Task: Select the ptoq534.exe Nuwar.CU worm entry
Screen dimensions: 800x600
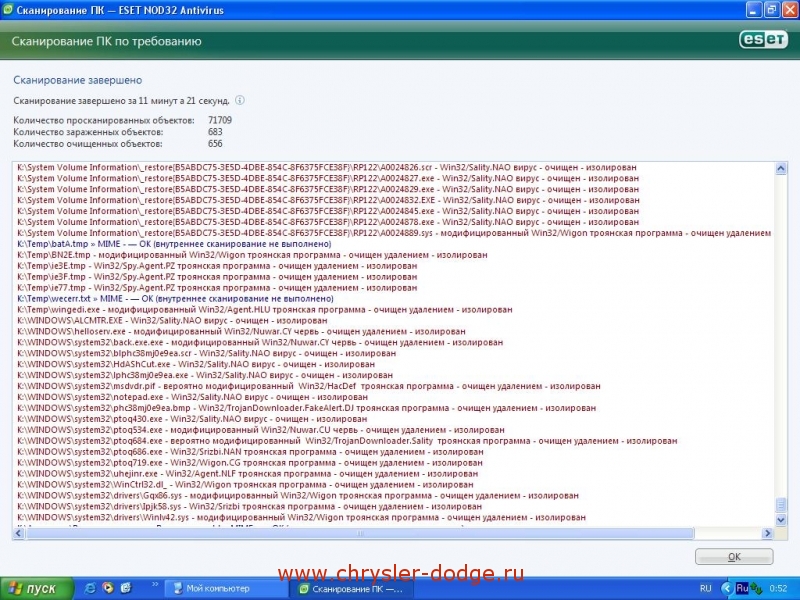Action: (x=261, y=430)
